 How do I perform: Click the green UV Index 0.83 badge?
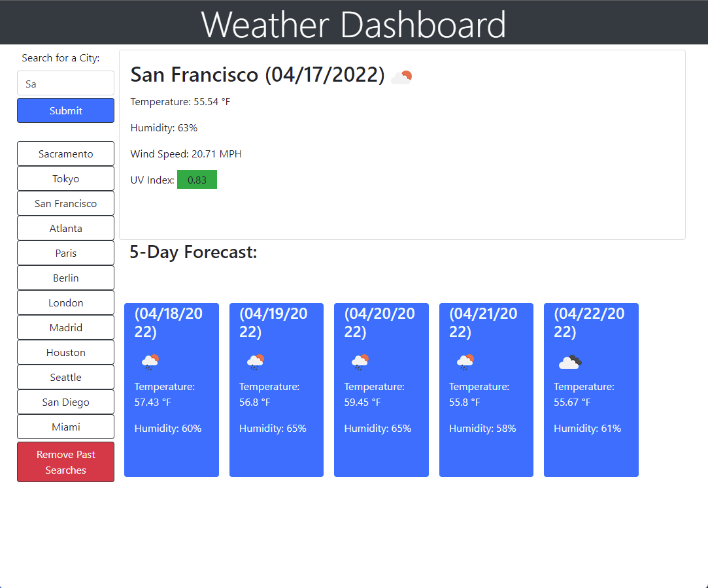pyautogui.click(x=197, y=180)
